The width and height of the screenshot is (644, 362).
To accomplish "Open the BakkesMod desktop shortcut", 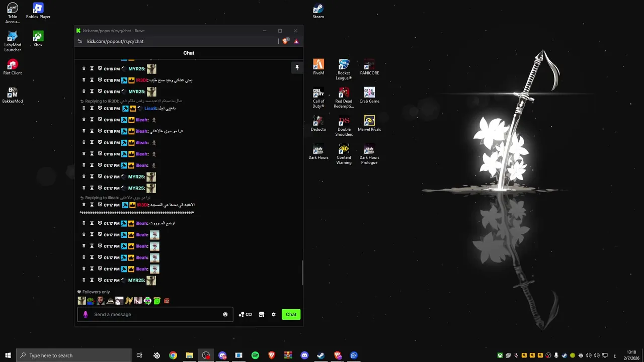I will (x=13, y=96).
